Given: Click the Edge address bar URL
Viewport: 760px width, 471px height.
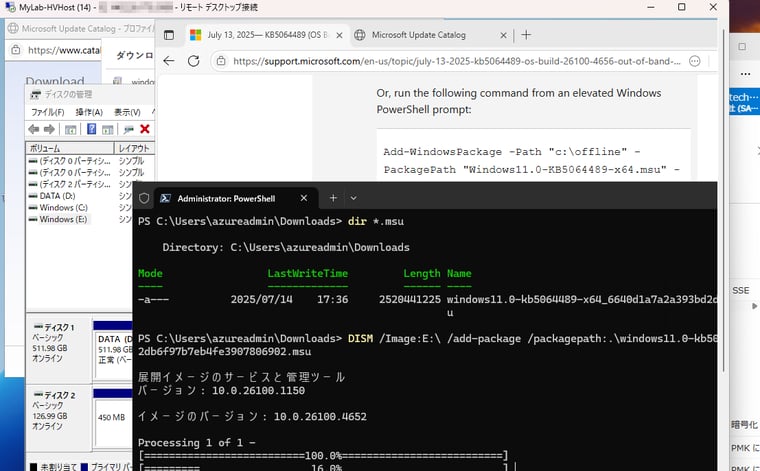Looking at the screenshot, I should point(457,61).
